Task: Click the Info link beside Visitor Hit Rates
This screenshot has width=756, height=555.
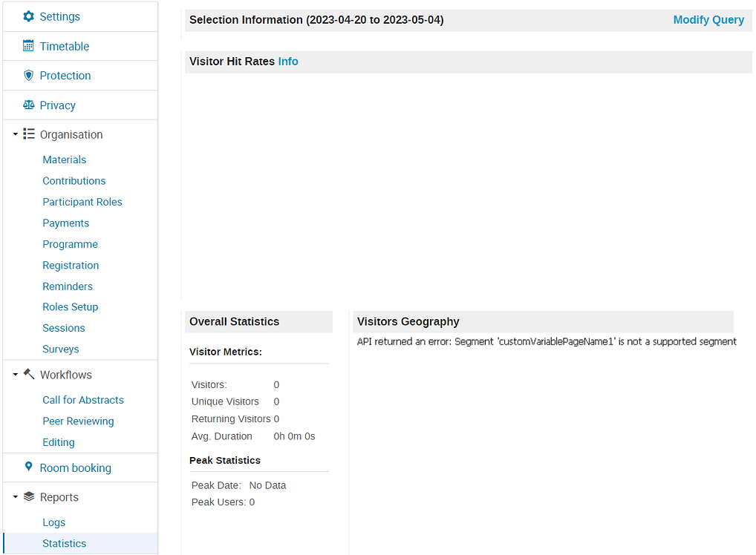Action: coord(288,62)
